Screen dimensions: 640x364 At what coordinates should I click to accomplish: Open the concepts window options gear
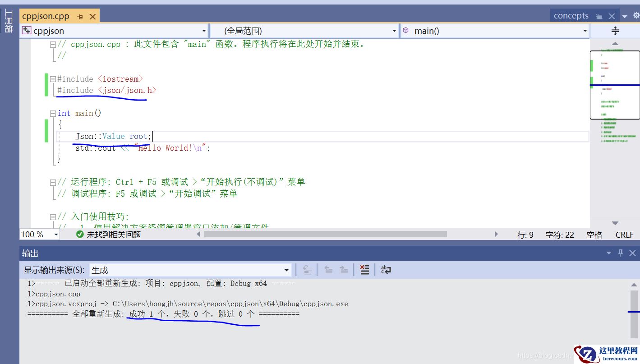[x=636, y=15]
